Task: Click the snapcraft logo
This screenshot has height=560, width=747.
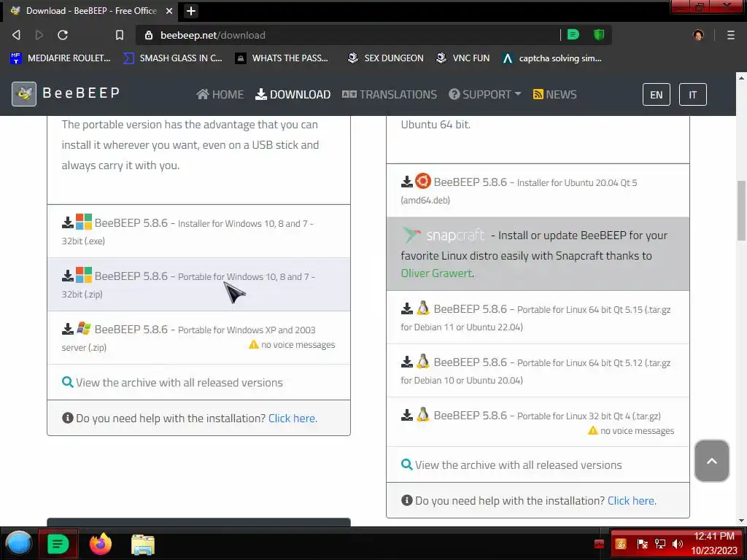Action: 444,235
